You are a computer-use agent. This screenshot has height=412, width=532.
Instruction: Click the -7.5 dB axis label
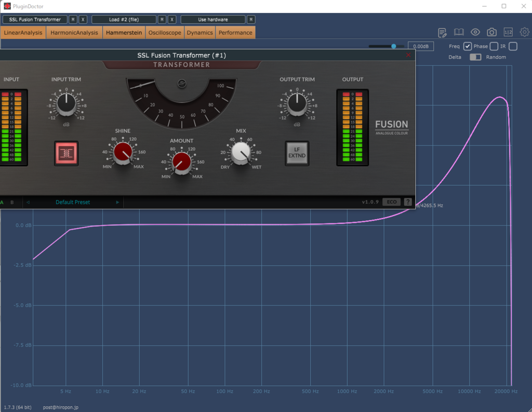(x=23, y=345)
